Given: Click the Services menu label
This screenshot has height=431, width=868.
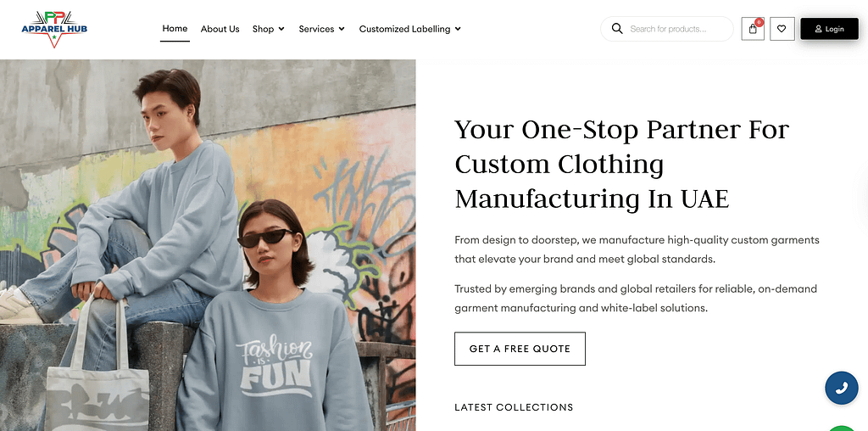Looking at the screenshot, I should [x=316, y=29].
